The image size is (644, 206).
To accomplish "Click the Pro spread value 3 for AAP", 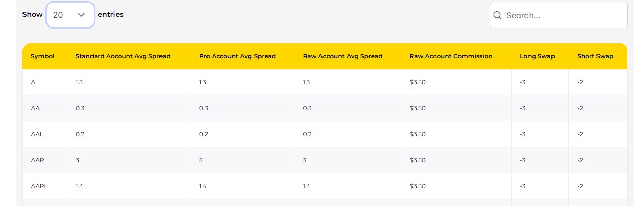I will (201, 160).
